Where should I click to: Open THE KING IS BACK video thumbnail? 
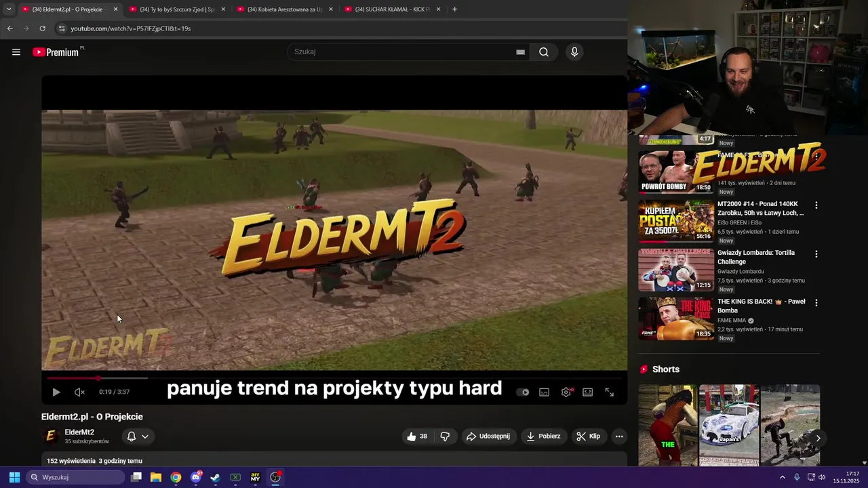pos(676,318)
